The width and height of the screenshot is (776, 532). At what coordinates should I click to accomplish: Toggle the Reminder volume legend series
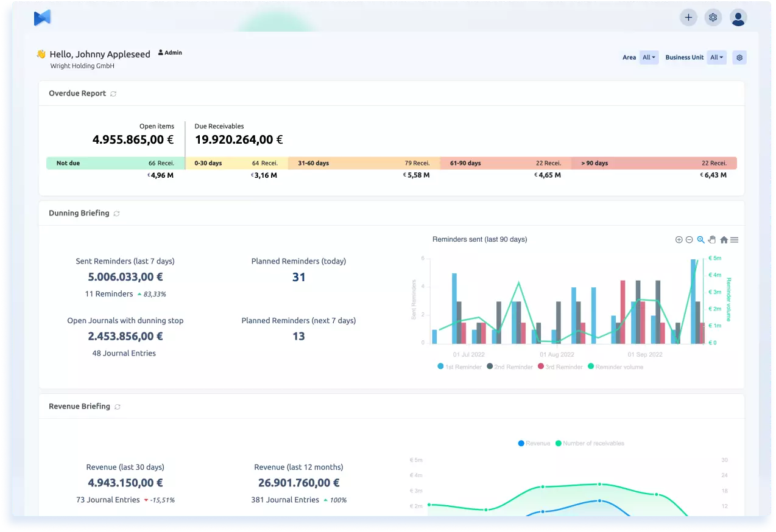click(615, 367)
